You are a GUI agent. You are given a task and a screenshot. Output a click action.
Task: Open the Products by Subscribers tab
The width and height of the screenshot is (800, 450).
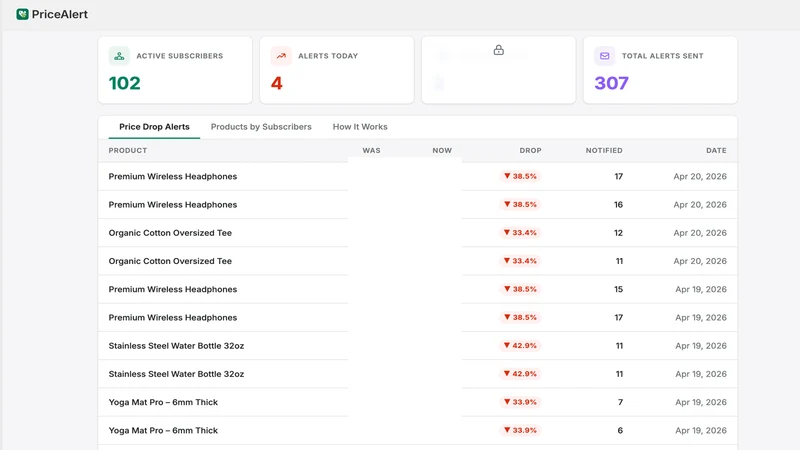point(261,127)
